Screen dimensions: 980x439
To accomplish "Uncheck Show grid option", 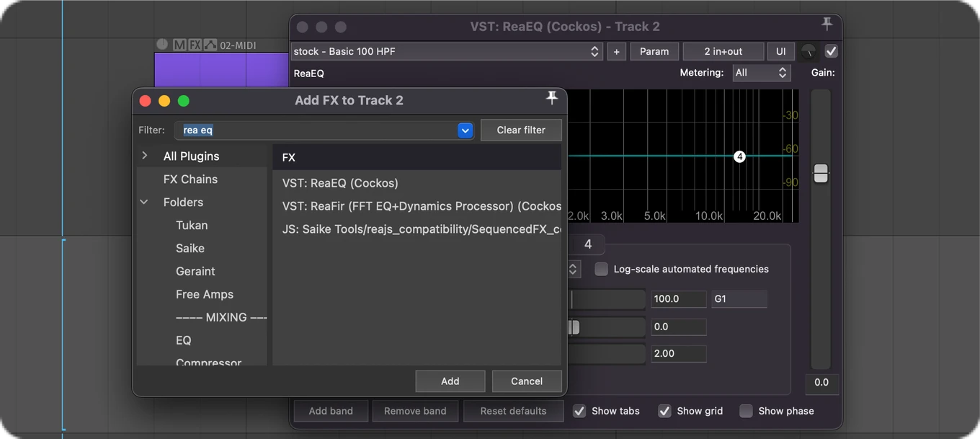I will click(x=664, y=411).
